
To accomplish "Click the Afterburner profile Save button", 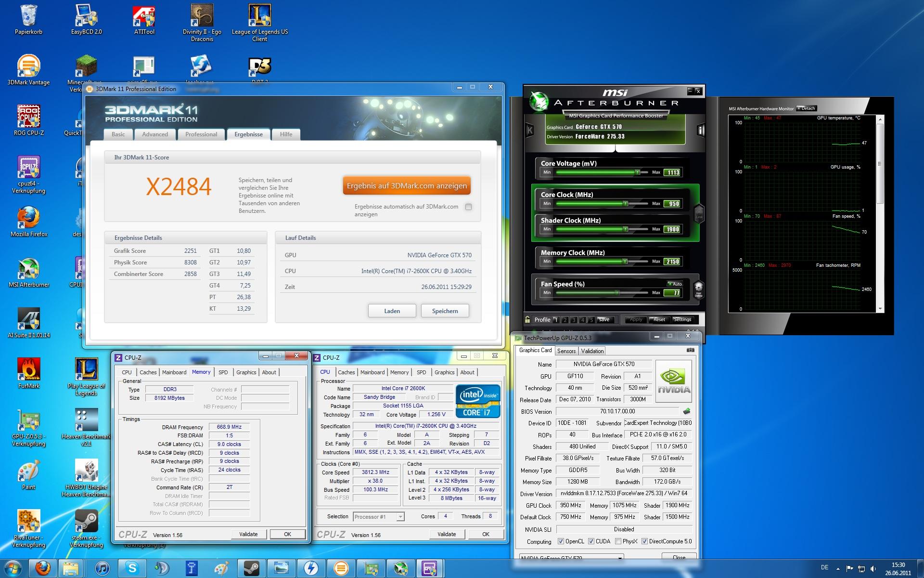I will pos(603,319).
